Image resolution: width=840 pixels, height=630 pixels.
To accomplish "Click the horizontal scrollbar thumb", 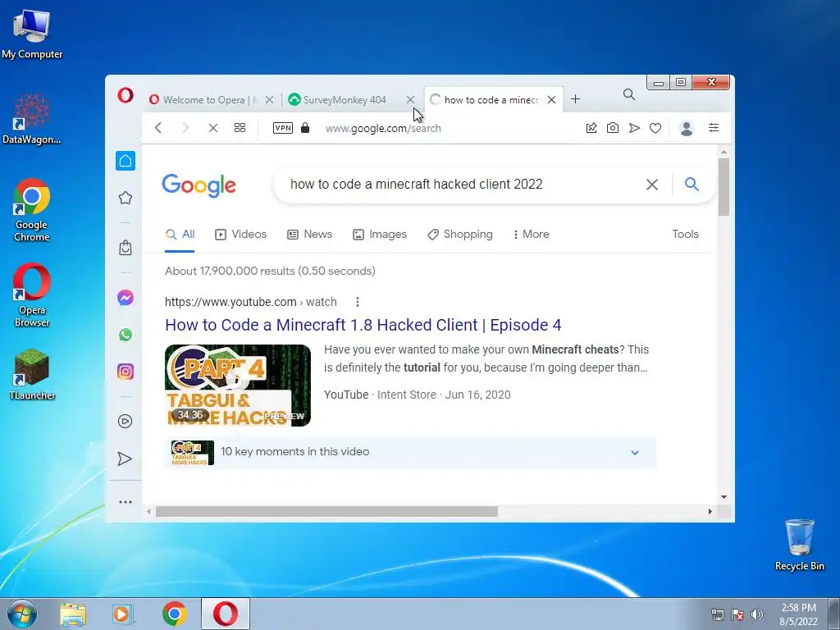I will pos(326,512).
